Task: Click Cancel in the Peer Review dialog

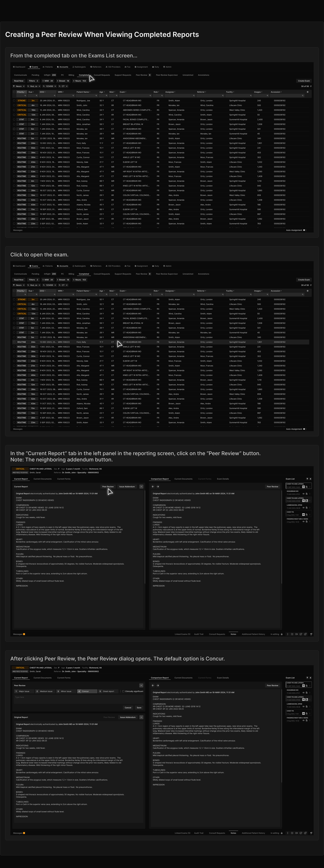Action: (128, 708)
